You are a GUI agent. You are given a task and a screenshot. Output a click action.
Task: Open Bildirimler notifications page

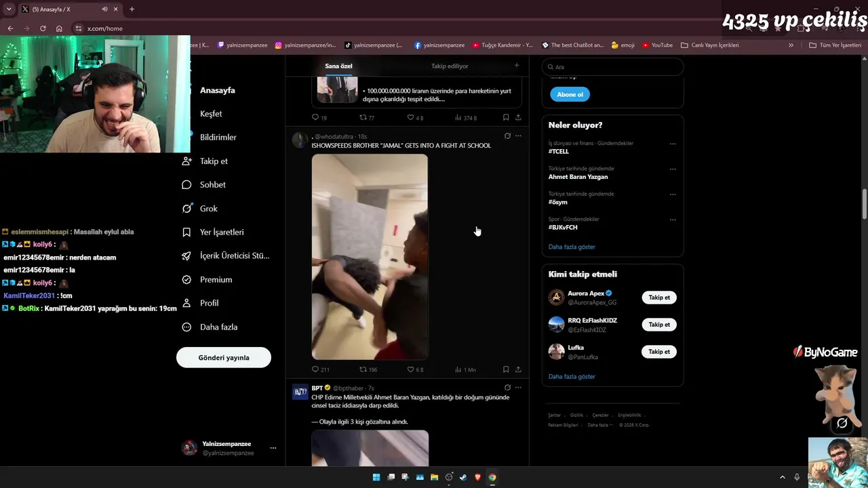(218, 138)
